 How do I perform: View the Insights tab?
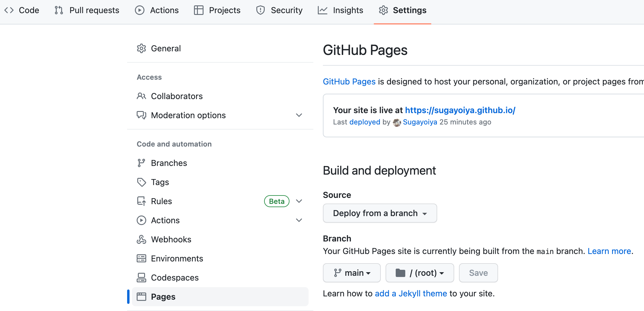click(x=341, y=10)
